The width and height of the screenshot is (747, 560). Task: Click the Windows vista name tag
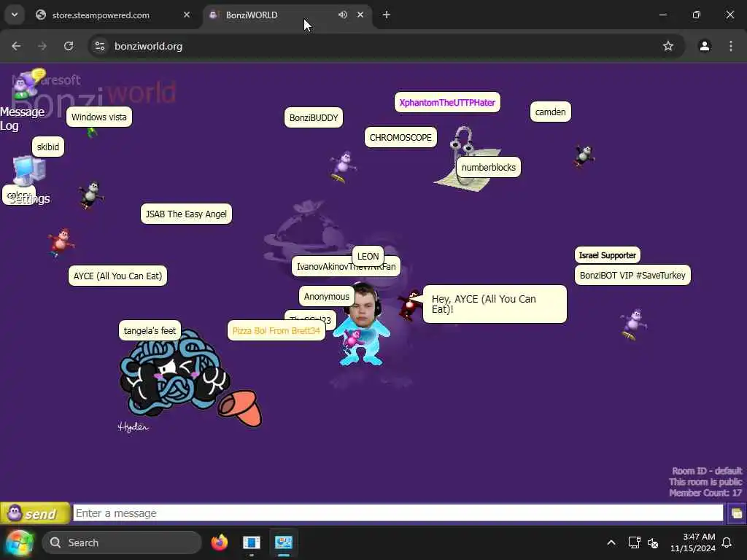[99, 117]
